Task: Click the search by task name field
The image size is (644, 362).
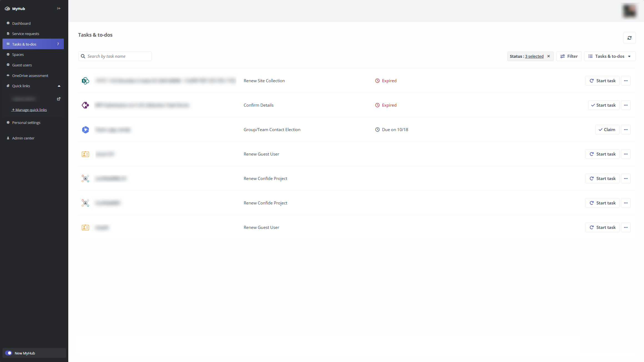Action: pyautogui.click(x=115, y=56)
